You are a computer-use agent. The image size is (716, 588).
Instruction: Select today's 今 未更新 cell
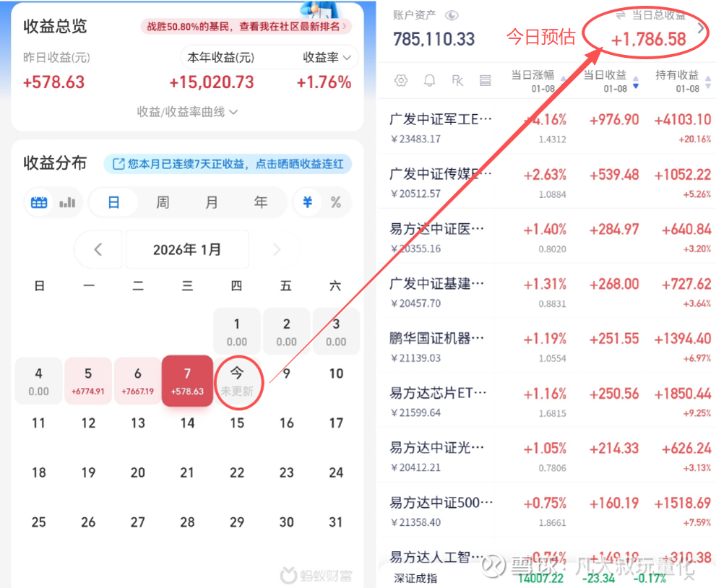237,381
